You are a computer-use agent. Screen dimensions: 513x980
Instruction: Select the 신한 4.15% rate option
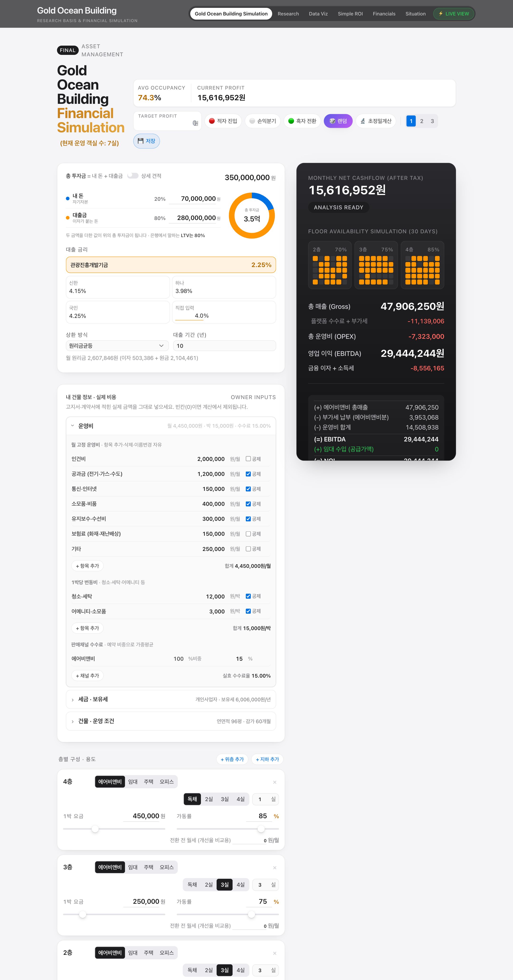point(118,287)
